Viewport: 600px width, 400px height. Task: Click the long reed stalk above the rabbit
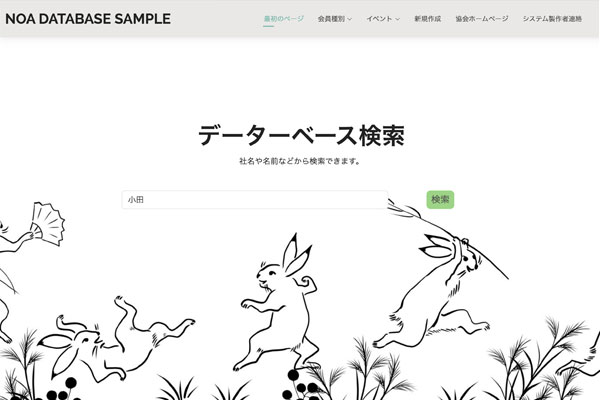click(x=448, y=237)
